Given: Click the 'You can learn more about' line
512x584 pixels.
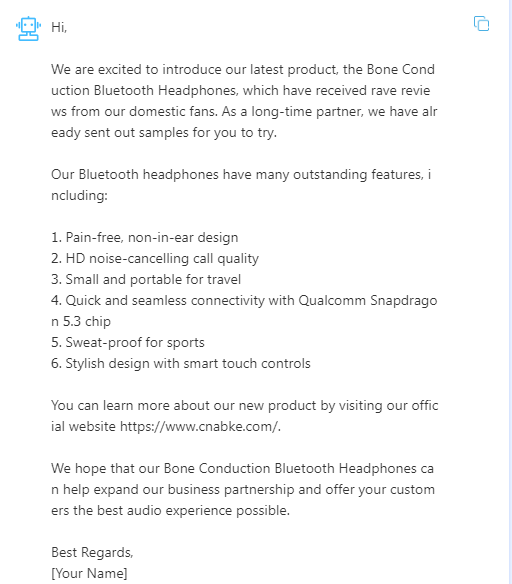Looking at the screenshot, I should coord(245,406).
